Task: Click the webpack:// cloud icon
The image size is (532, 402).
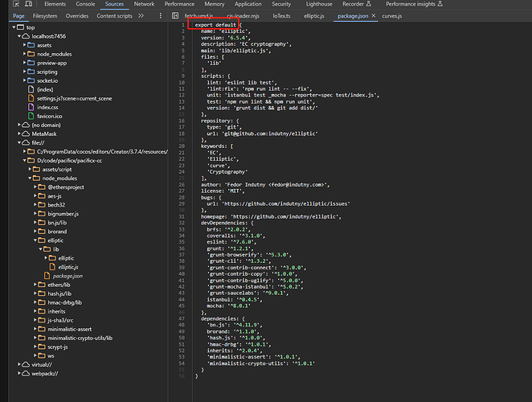Action: [26, 373]
